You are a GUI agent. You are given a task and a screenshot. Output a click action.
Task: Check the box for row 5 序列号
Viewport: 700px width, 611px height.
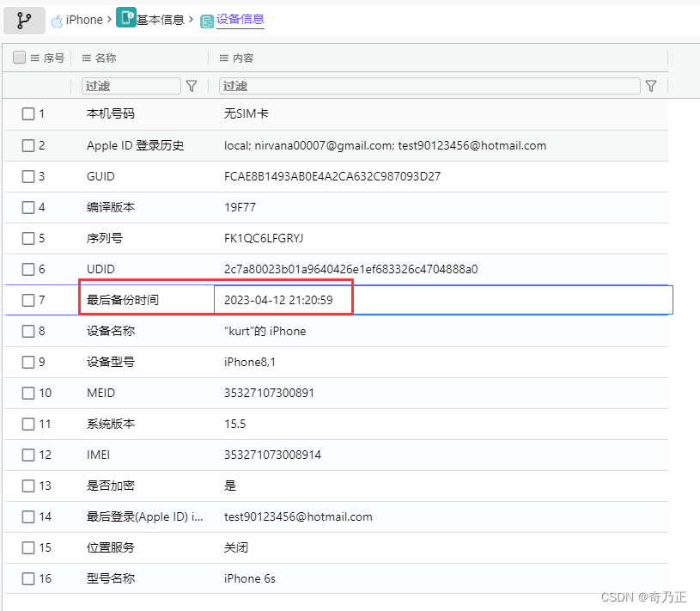click(x=28, y=238)
